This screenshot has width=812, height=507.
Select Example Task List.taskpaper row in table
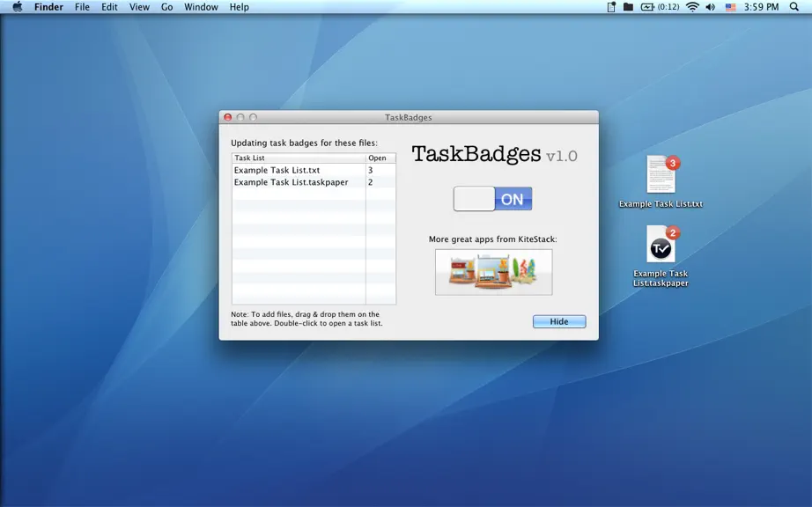(x=314, y=182)
